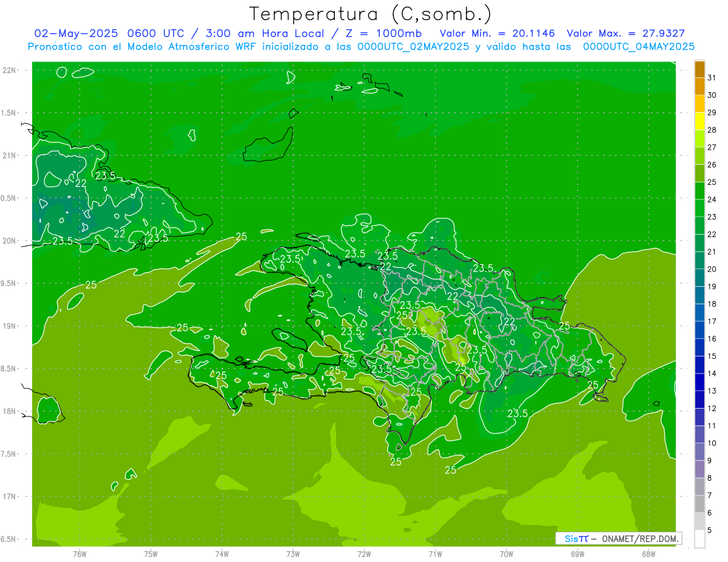Click the 18N latitude axis label
This screenshot has height=562, width=728.
coord(10,411)
